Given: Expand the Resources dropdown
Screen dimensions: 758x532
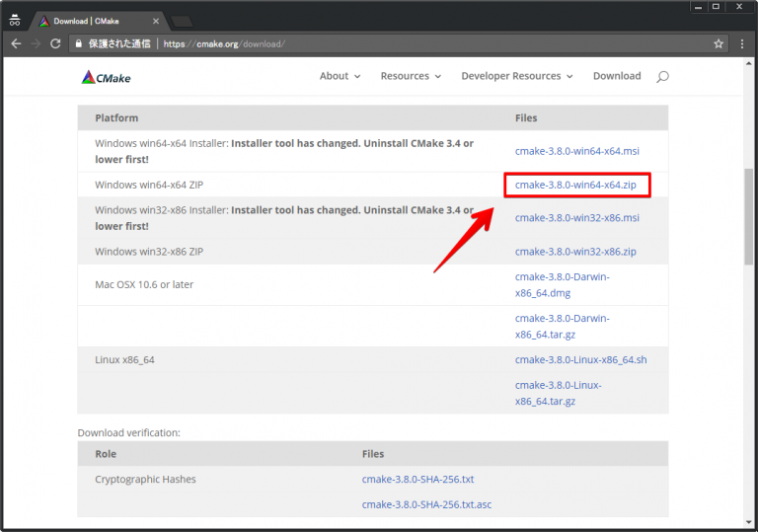Looking at the screenshot, I should click(x=411, y=76).
